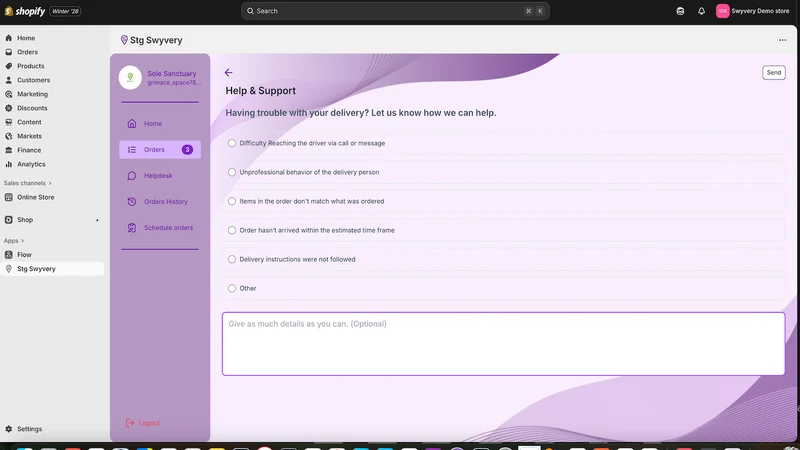Open the Home icon in Shopify sidebar
The height and width of the screenshot is (450, 800).
tap(9, 38)
